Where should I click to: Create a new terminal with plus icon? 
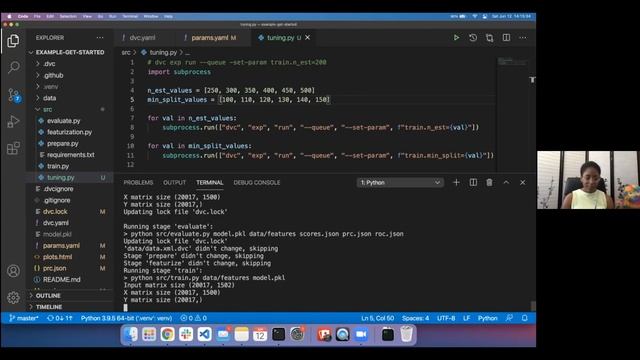pos(456,182)
